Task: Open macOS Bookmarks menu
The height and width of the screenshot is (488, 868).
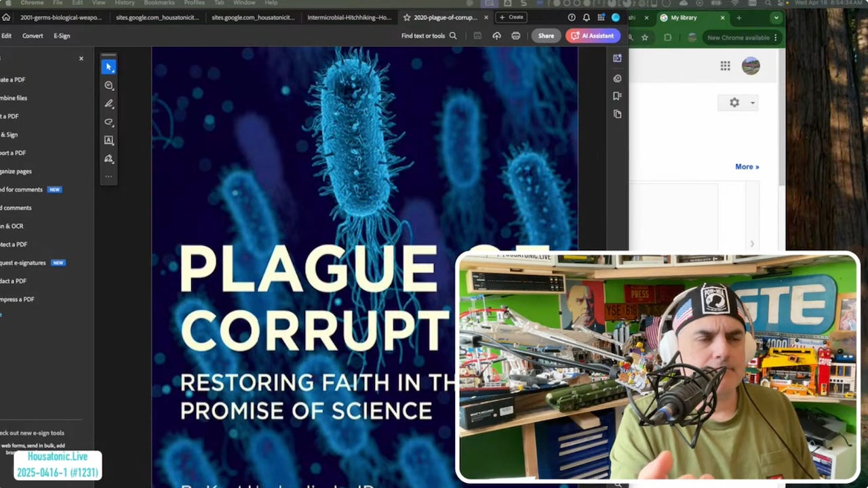Action: point(159,3)
